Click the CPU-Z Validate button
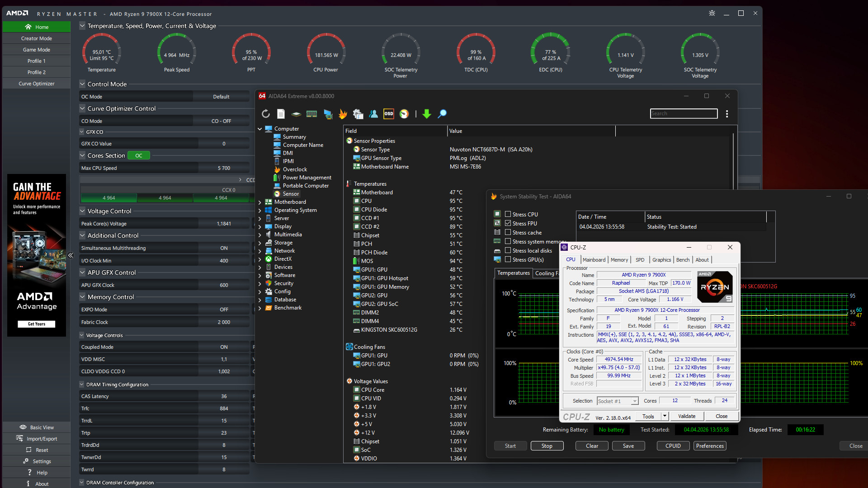Image resolution: width=868 pixels, height=488 pixels. (x=686, y=416)
